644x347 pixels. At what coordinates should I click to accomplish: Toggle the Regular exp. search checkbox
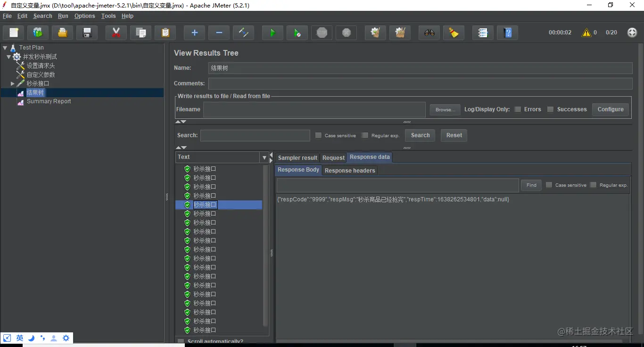(365, 135)
